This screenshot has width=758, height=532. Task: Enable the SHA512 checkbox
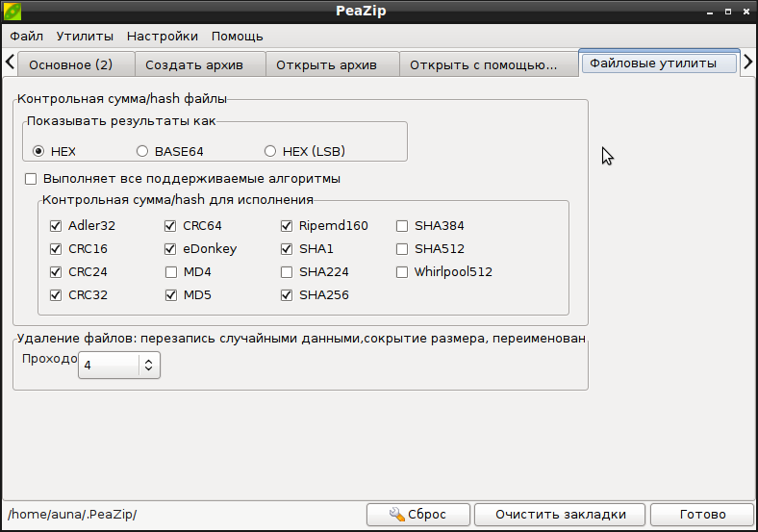pos(402,249)
